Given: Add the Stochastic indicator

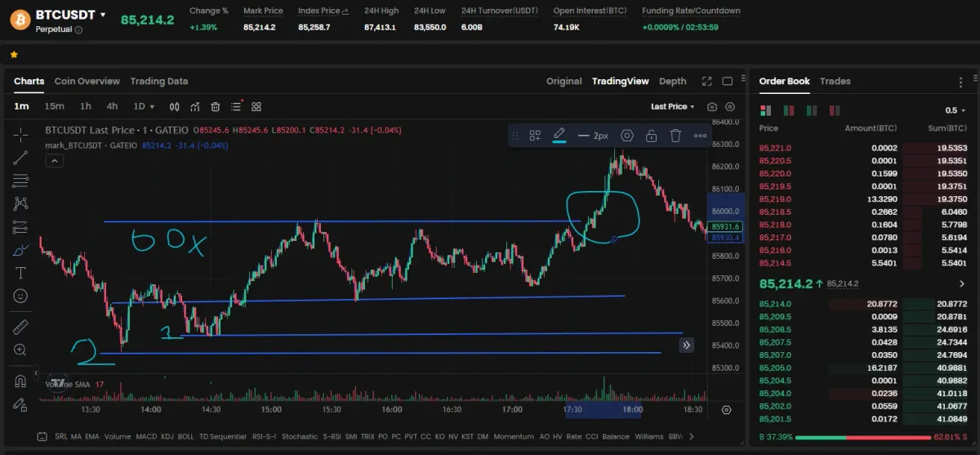Looking at the screenshot, I should coord(300,436).
